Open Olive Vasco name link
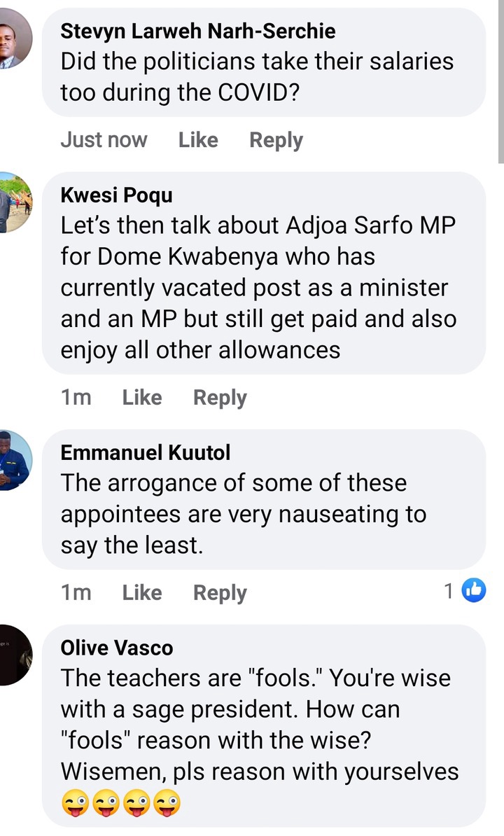The image size is (504, 836). coord(117,648)
